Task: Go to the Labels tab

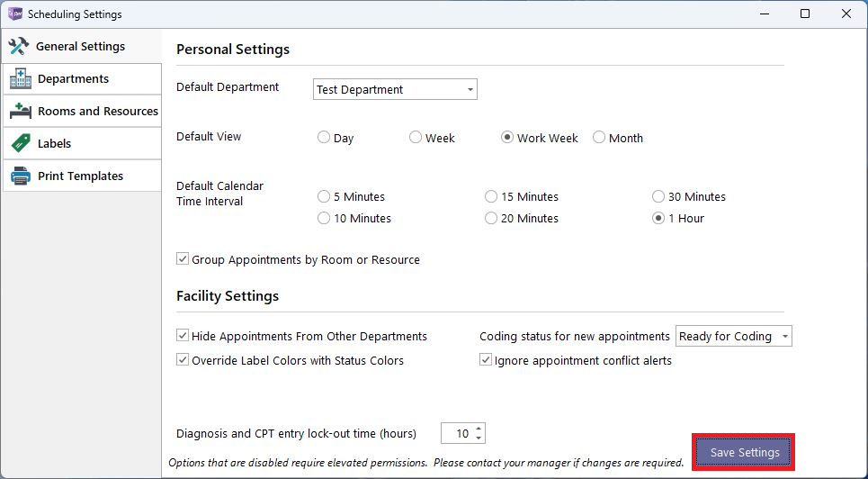Action: click(82, 143)
